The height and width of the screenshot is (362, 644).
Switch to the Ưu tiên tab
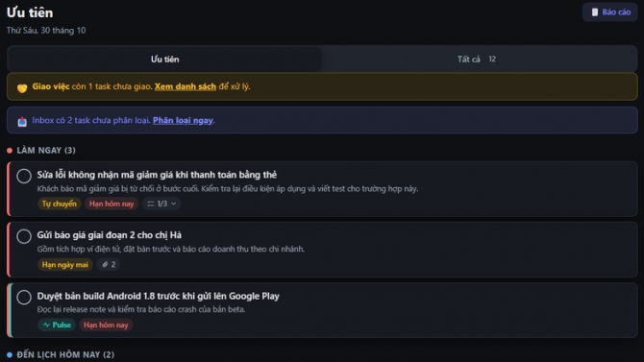click(x=164, y=60)
